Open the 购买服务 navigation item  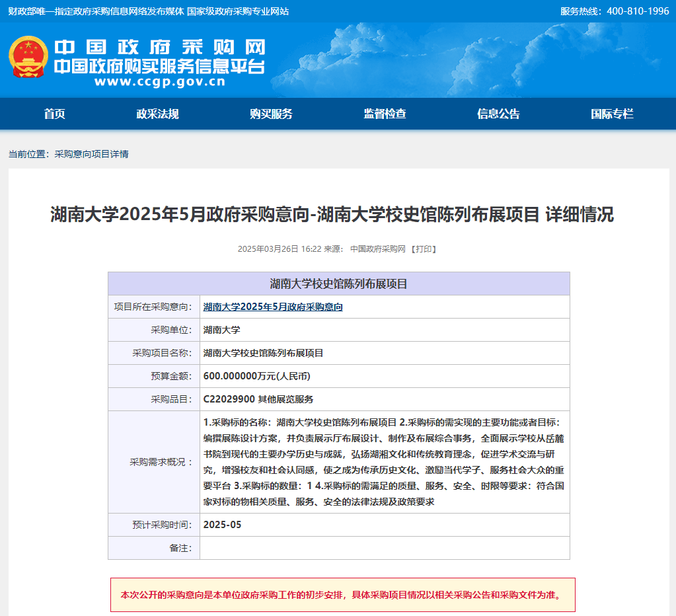tap(271, 114)
